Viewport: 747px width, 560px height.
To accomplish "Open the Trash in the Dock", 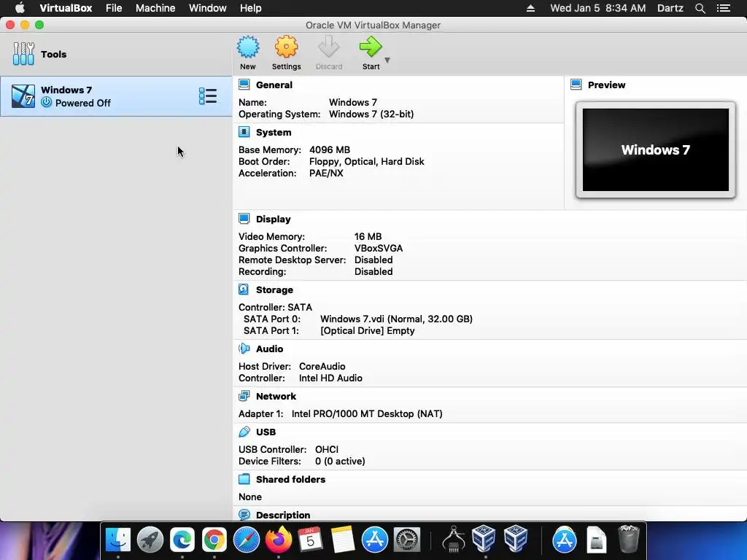I will click(x=628, y=539).
